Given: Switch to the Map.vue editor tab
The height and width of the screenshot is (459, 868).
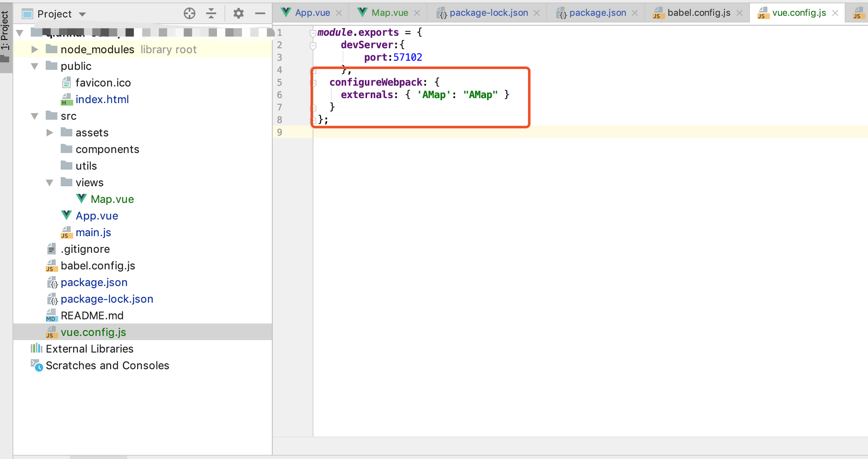Looking at the screenshot, I should 389,13.
